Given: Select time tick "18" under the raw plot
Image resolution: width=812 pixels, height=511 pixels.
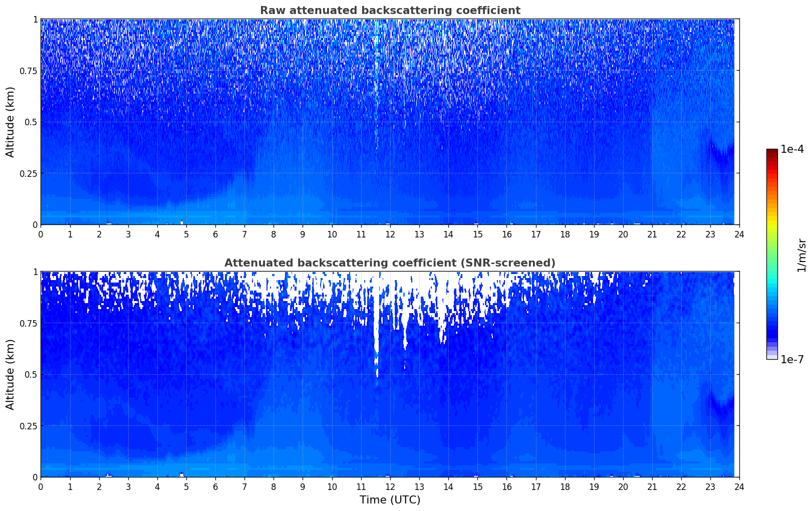Looking at the screenshot, I should click(x=565, y=234).
